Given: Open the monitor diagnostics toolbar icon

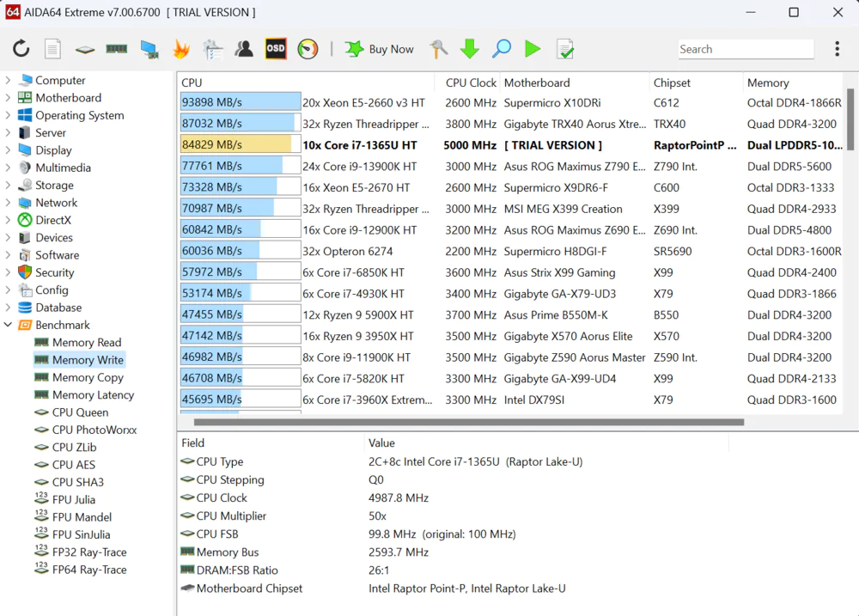Looking at the screenshot, I should coord(149,49).
